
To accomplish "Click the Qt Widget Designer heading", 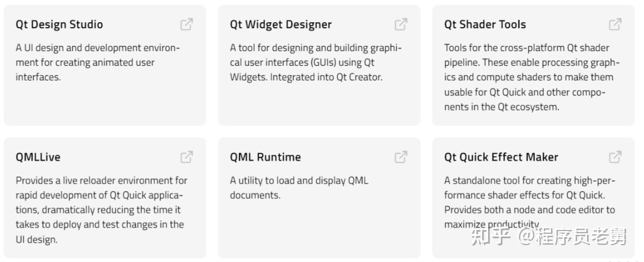I will [x=280, y=24].
